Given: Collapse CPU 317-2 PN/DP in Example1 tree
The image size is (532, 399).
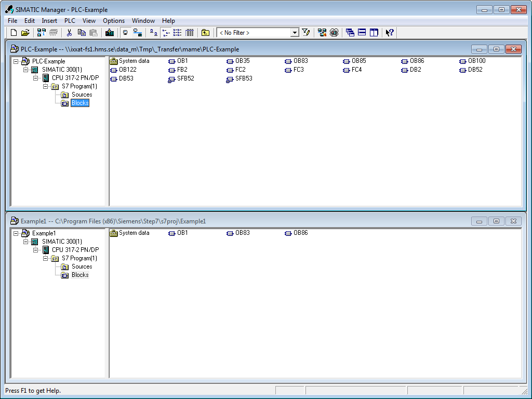Looking at the screenshot, I should 36,250.
